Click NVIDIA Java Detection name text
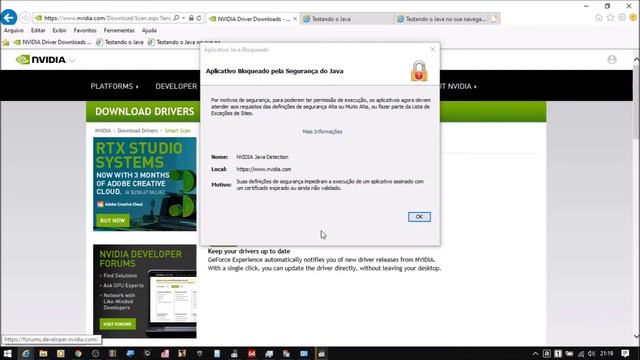 262,157
